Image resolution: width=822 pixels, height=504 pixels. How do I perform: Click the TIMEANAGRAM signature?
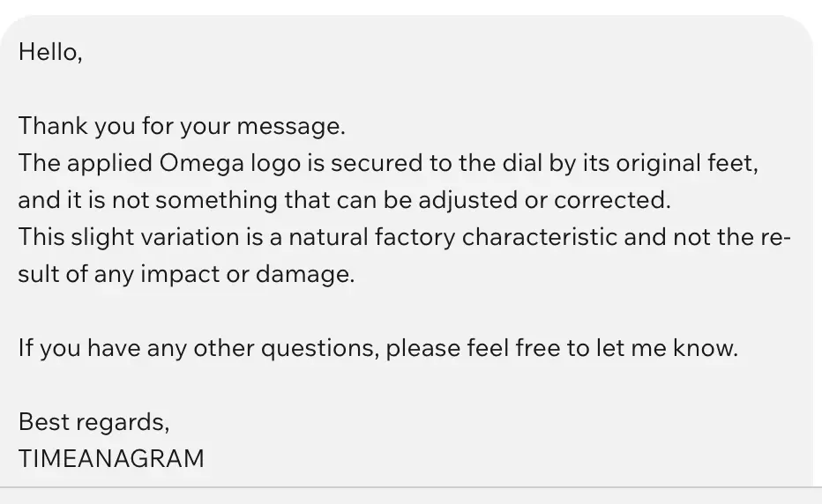111,459
